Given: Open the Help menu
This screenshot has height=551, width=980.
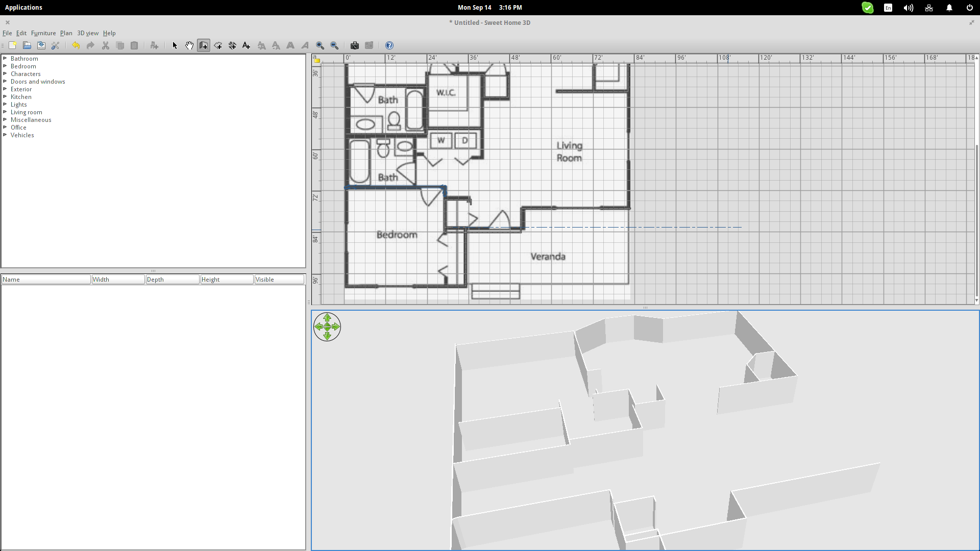Looking at the screenshot, I should (x=109, y=33).
